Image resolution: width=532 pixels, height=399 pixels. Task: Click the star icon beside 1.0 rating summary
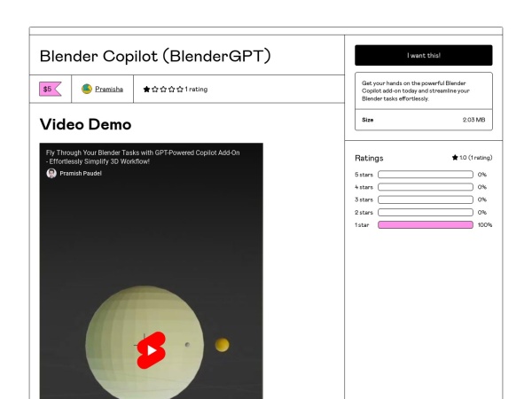(x=455, y=158)
